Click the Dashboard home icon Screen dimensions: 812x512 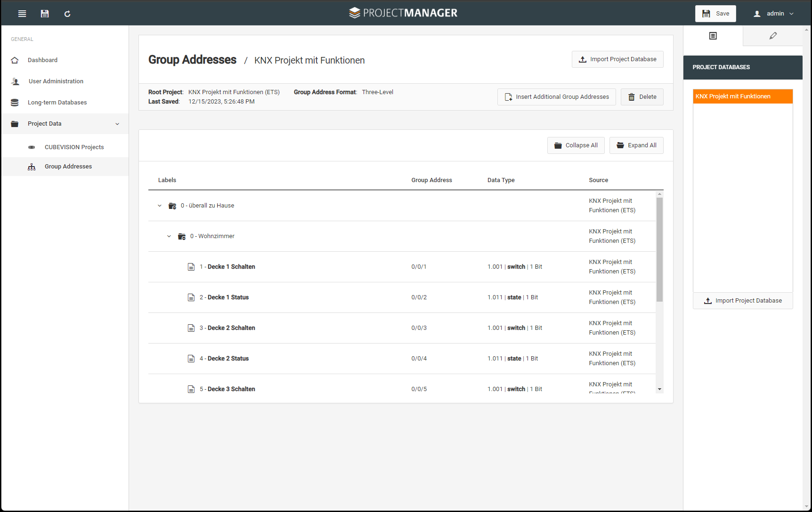click(15, 60)
